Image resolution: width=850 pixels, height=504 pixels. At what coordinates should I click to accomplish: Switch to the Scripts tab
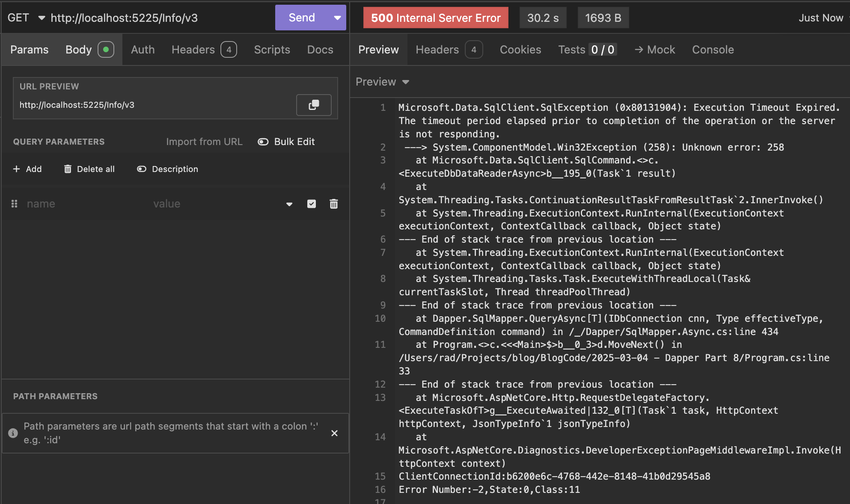click(272, 50)
